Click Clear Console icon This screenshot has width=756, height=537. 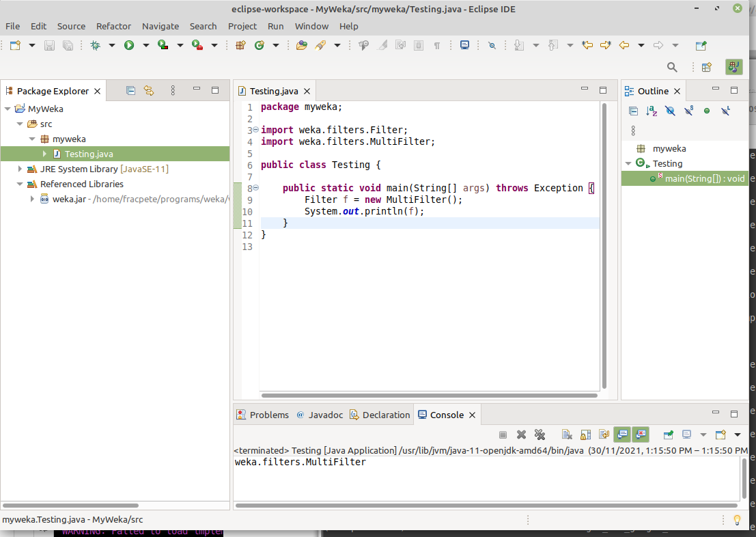click(567, 435)
